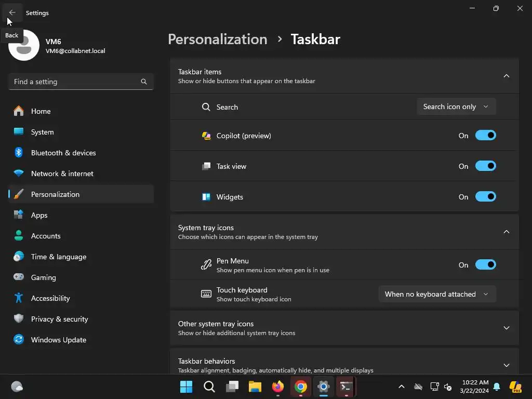Image resolution: width=532 pixels, height=399 pixels.
Task: Show hidden icons in system tray
Action: [402, 387]
